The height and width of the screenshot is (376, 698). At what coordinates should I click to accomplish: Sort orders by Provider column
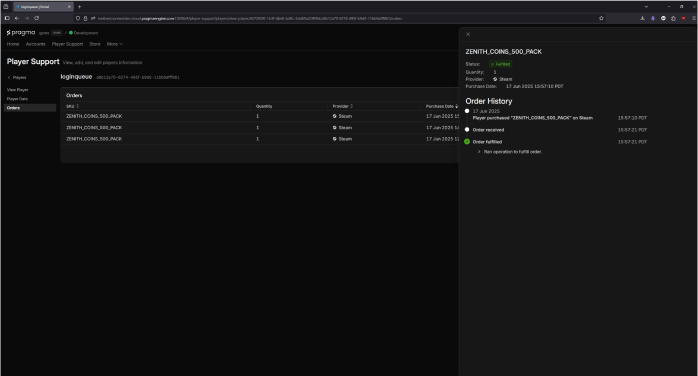click(x=343, y=106)
